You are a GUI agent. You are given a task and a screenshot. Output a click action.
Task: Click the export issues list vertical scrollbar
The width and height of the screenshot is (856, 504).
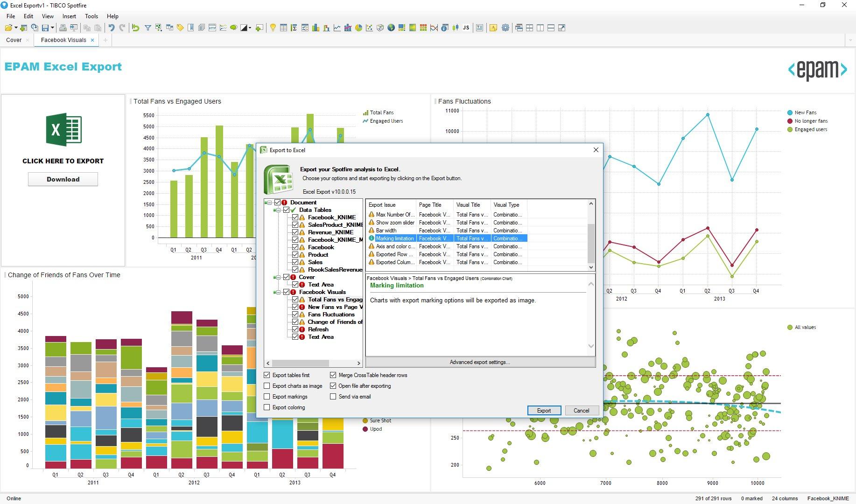coord(591,243)
